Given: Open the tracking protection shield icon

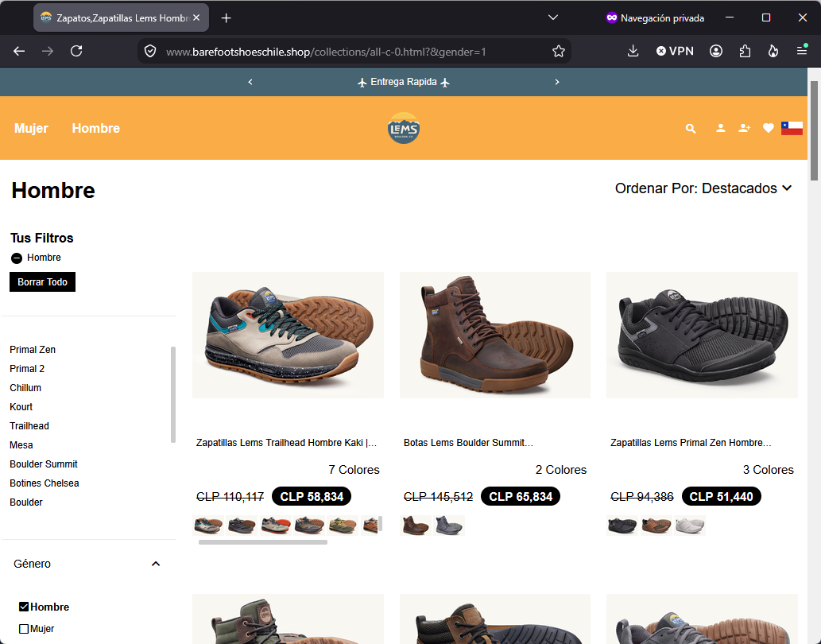Looking at the screenshot, I should coord(150,52).
